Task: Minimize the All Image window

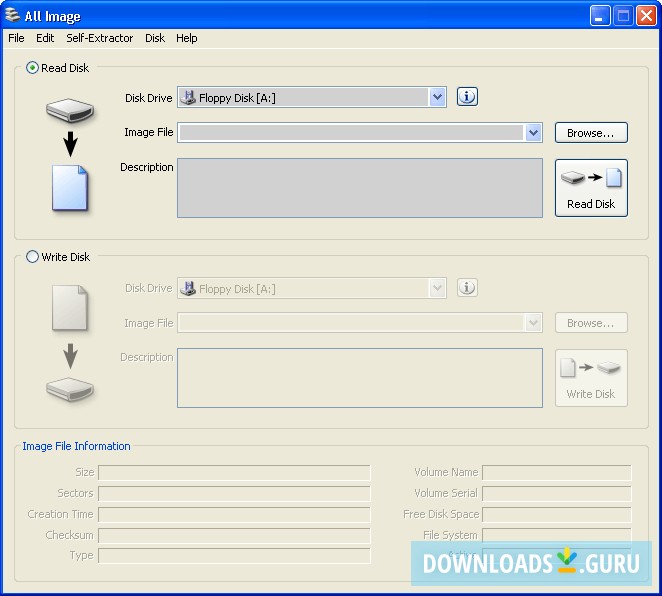Action: pos(600,16)
